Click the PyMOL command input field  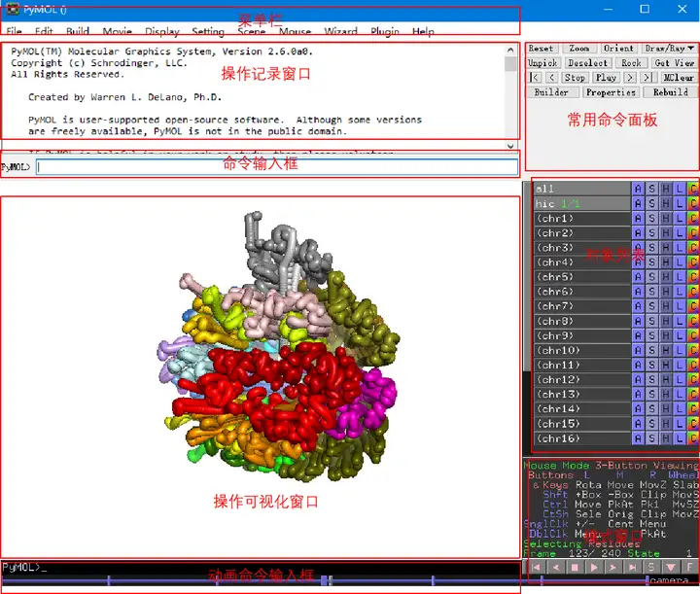pos(277,167)
